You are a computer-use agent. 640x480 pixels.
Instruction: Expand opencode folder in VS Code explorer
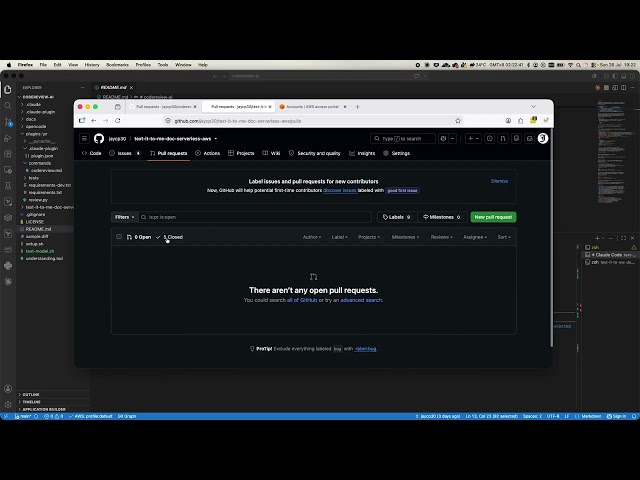tap(36, 127)
